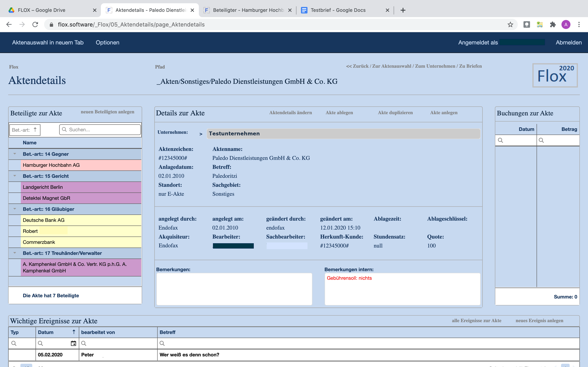Screen dimensions: 588x367
Task: Collapse the Bet.-art 15 Gericht group
Action: [14, 176]
